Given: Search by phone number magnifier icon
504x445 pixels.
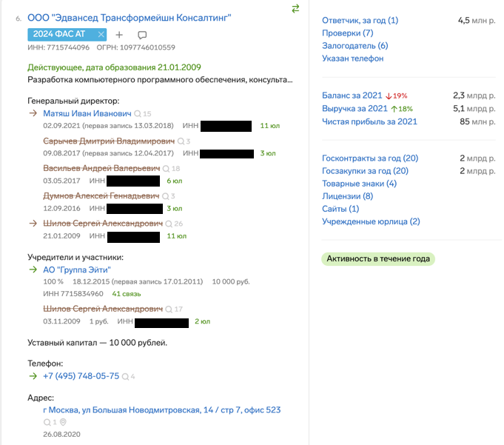Looking at the screenshot, I should pos(125,377).
